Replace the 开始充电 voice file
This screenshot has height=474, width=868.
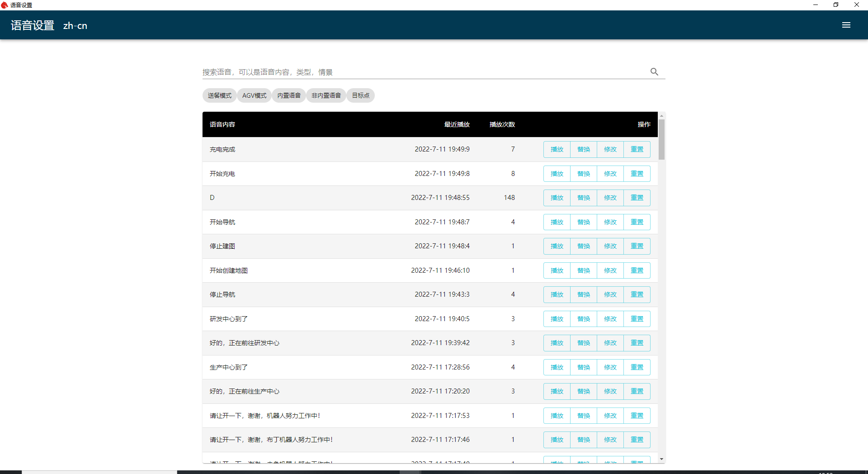pyautogui.click(x=583, y=174)
